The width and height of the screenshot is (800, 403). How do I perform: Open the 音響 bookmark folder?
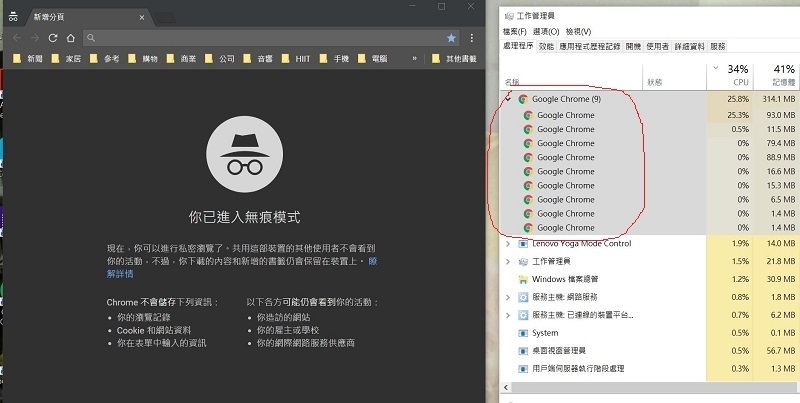tap(258, 59)
